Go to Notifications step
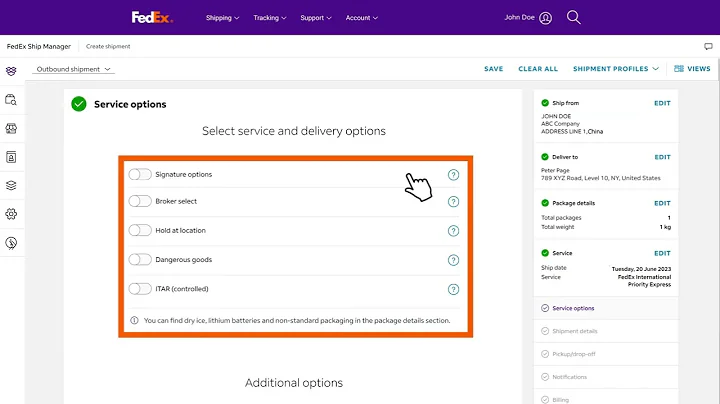 tap(606, 377)
